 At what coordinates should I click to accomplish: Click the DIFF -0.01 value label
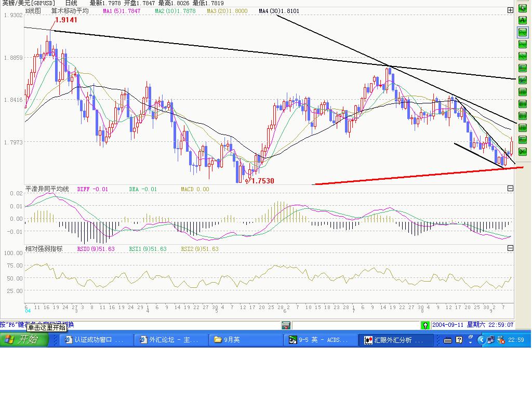pos(92,189)
